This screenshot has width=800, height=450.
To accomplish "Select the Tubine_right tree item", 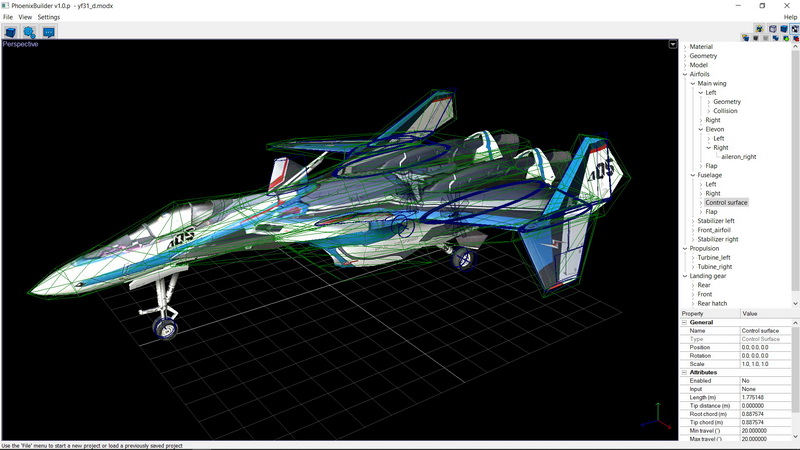I will 715,267.
